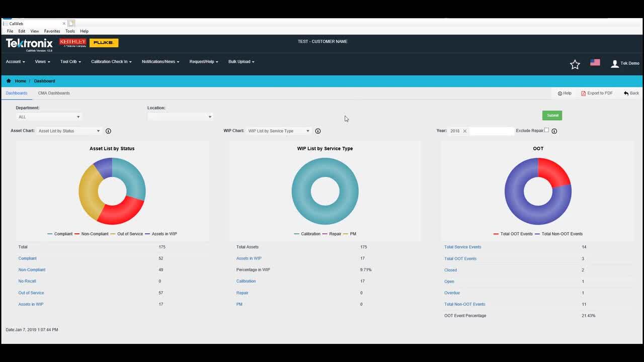Click the US flag language icon
Image resolution: width=644 pixels, height=362 pixels.
coord(595,63)
